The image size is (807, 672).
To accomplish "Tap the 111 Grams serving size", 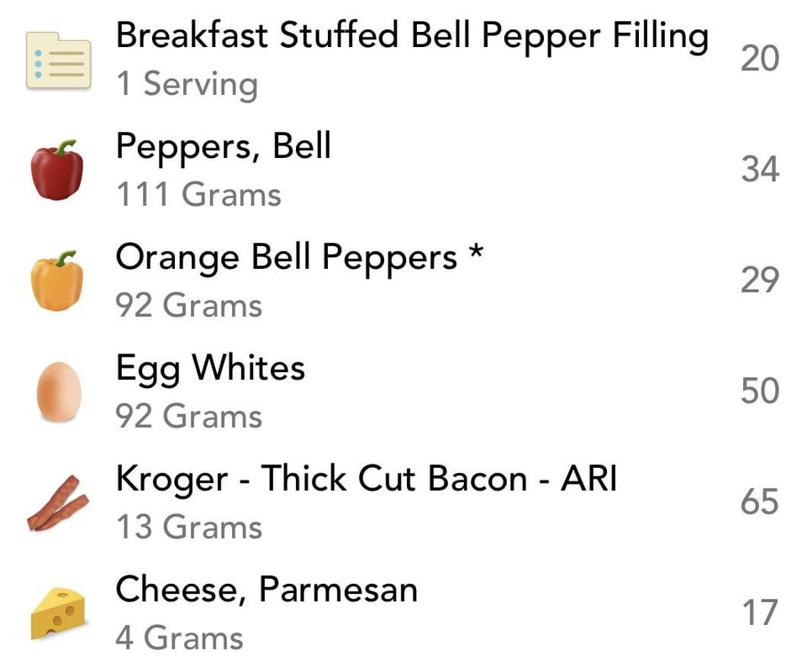I will (198, 196).
